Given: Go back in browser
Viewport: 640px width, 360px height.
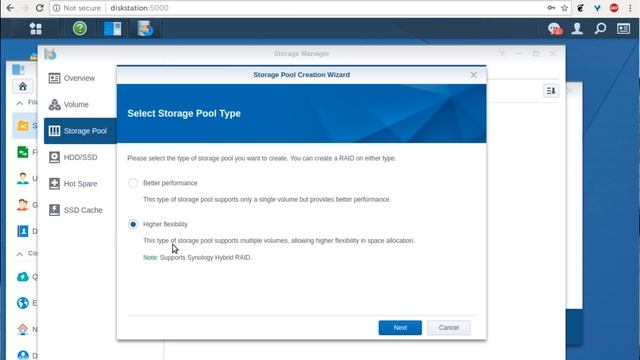Looking at the screenshot, I should (x=10, y=8).
